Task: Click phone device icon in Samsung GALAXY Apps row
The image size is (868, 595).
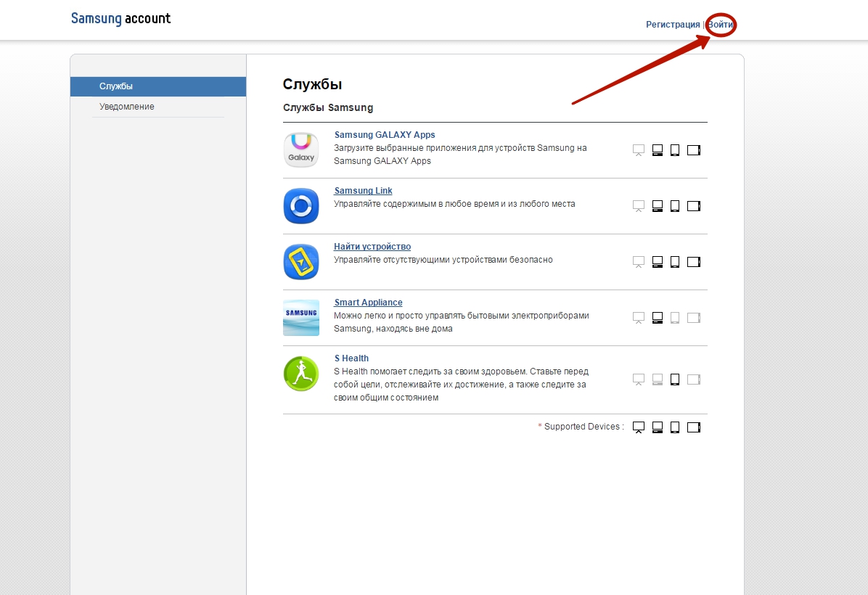Action: pos(675,150)
